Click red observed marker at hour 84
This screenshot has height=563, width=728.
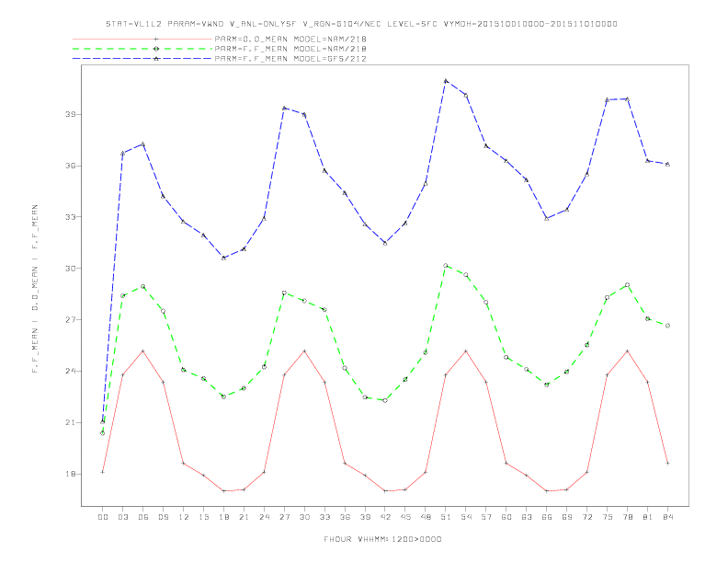667,463
